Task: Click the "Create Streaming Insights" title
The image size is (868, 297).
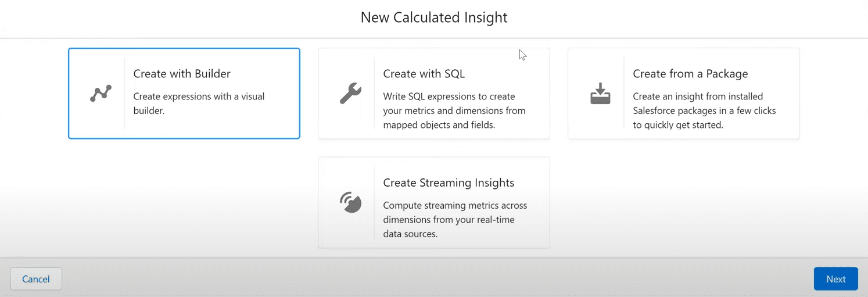Action: 449,183
